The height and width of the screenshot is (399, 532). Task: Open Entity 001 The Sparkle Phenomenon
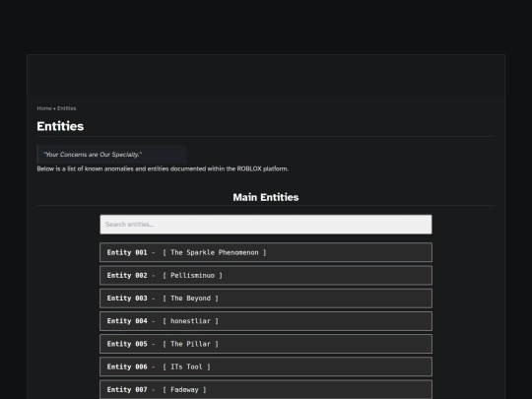pyautogui.click(x=266, y=252)
